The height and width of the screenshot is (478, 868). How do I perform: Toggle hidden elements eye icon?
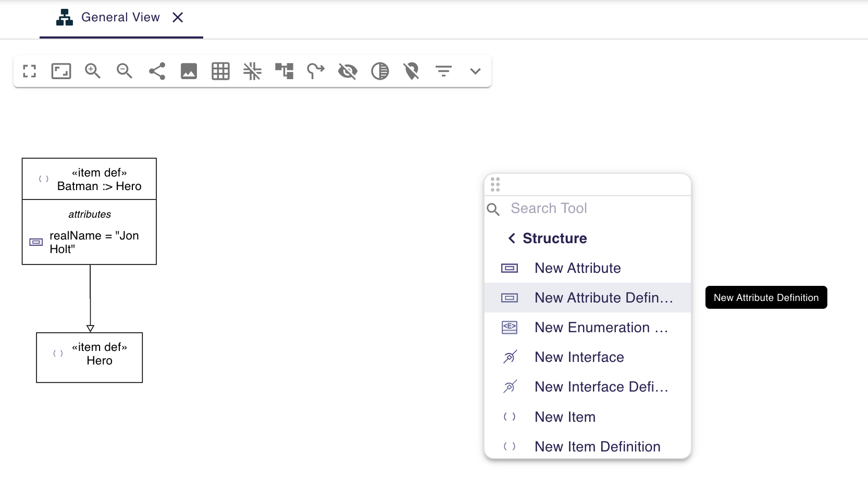click(348, 71)
